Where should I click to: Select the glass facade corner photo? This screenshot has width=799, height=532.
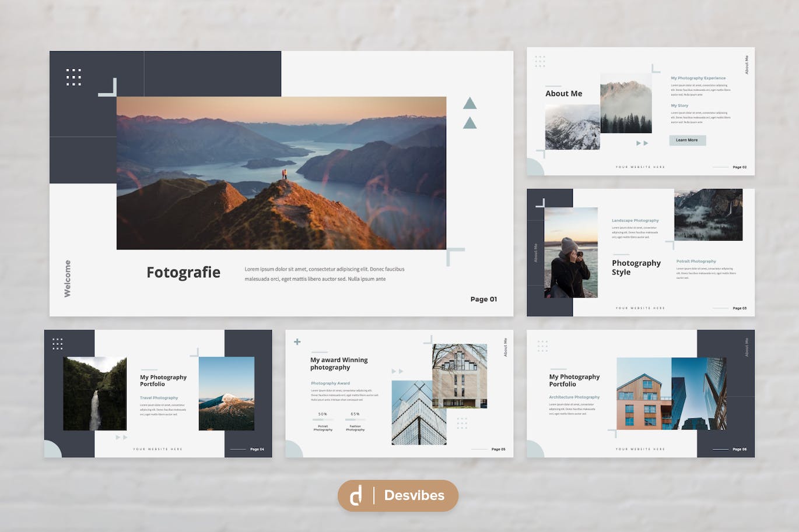point(419,413)
